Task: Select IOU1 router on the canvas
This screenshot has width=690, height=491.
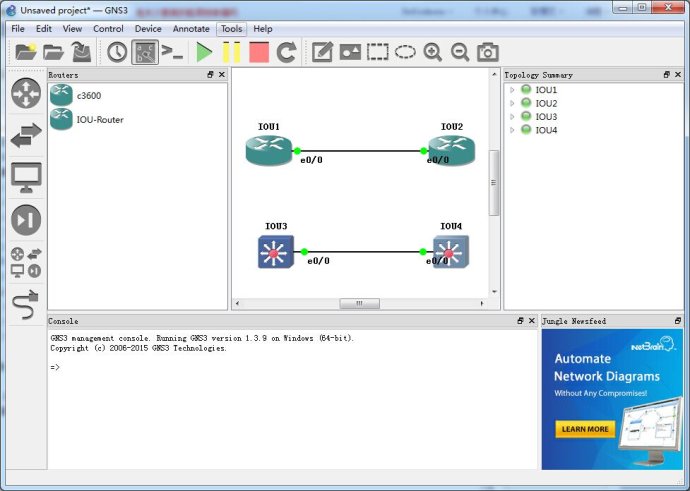Action: [269, 150]
